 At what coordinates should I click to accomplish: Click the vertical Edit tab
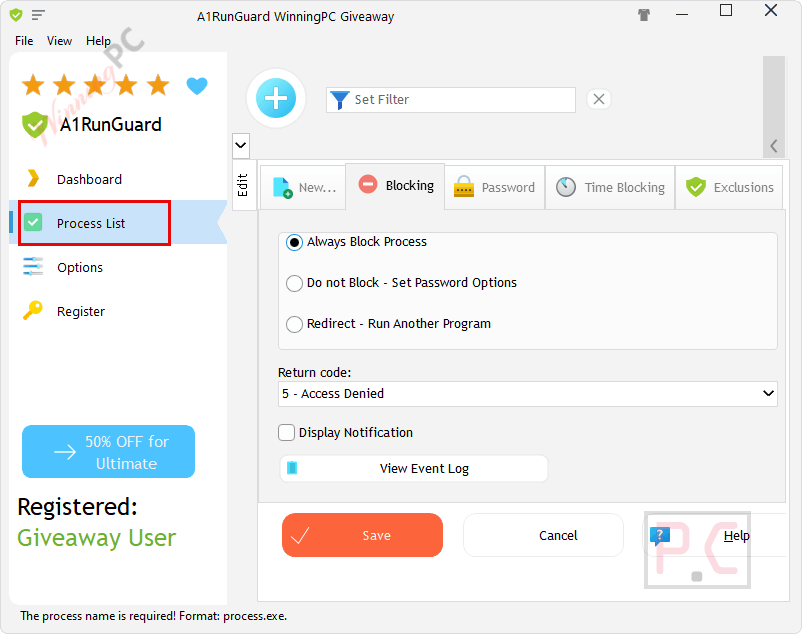(x=243, y=185)
